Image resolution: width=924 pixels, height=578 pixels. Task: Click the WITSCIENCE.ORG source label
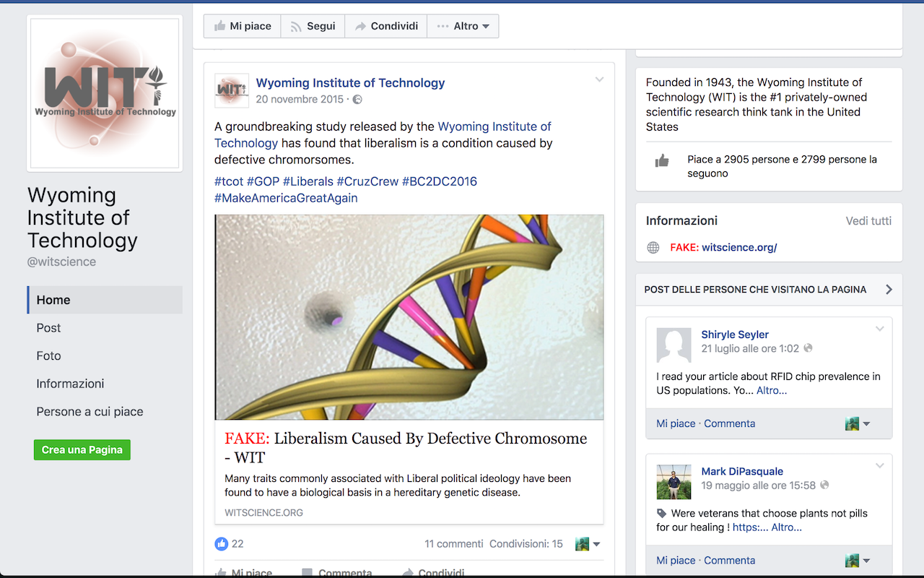(x=264, y=513)
